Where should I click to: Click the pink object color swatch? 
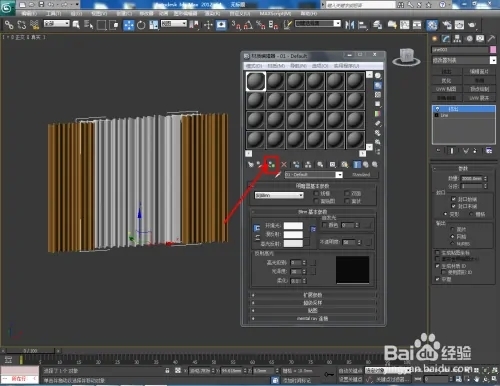pyautogui.click(x=493, y=50)
